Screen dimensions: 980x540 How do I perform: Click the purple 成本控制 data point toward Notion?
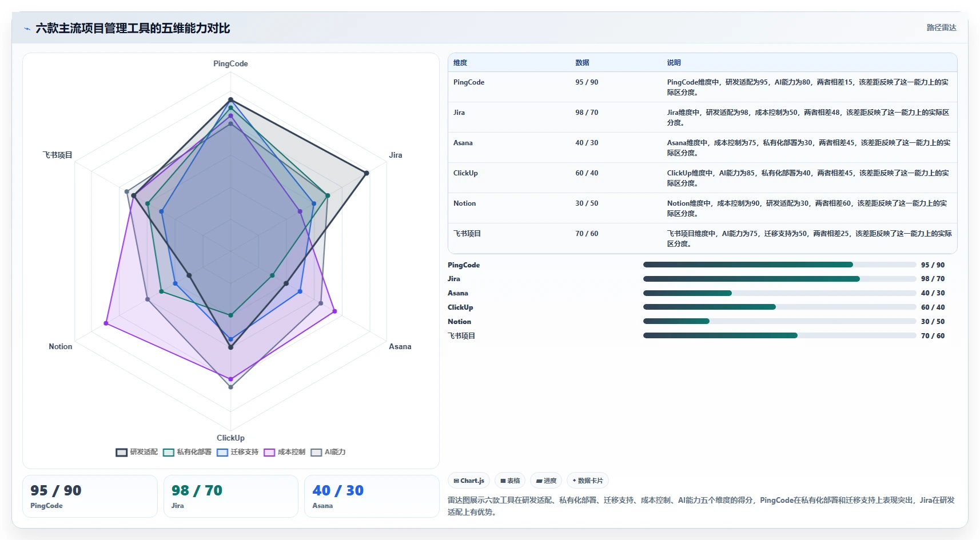coord(106,323)
